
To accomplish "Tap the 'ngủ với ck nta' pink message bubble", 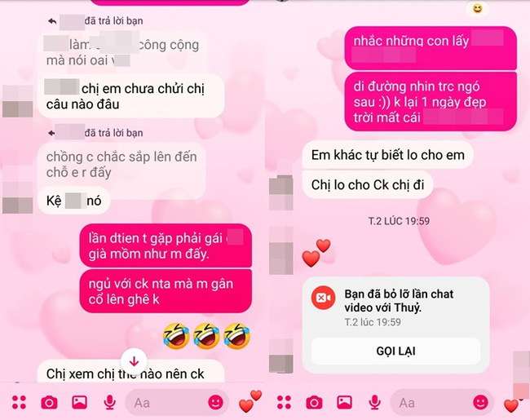I will pos(166,291).
